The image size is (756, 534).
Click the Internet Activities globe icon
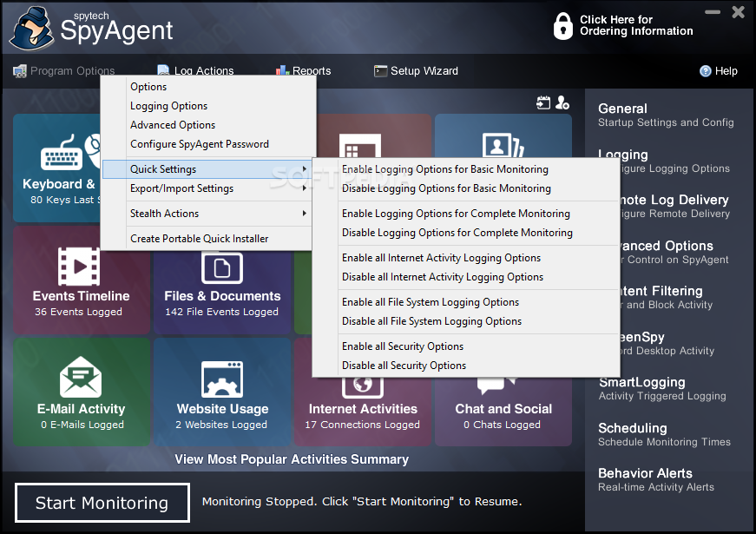pyautogui.click(x=363, y=386)
